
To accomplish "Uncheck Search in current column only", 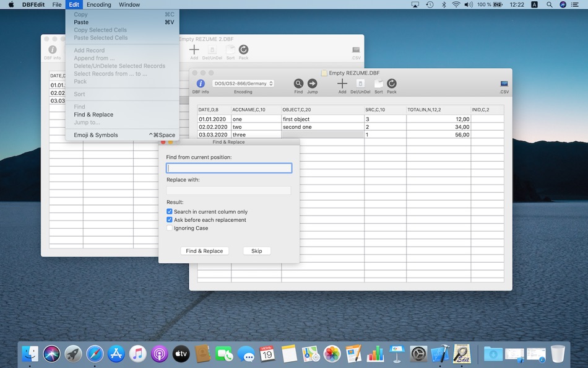I will pyautogui.click(x=169, y=211).
